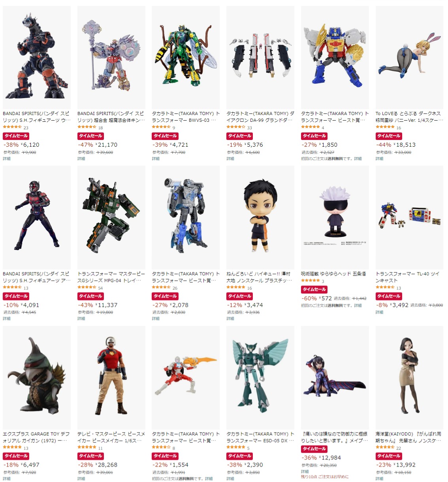This screenshot has width=448, height=482.
Task: Click the Ant-Man S.H.Figuarts image
Action: pyautogui.click(x=37, y=217)
